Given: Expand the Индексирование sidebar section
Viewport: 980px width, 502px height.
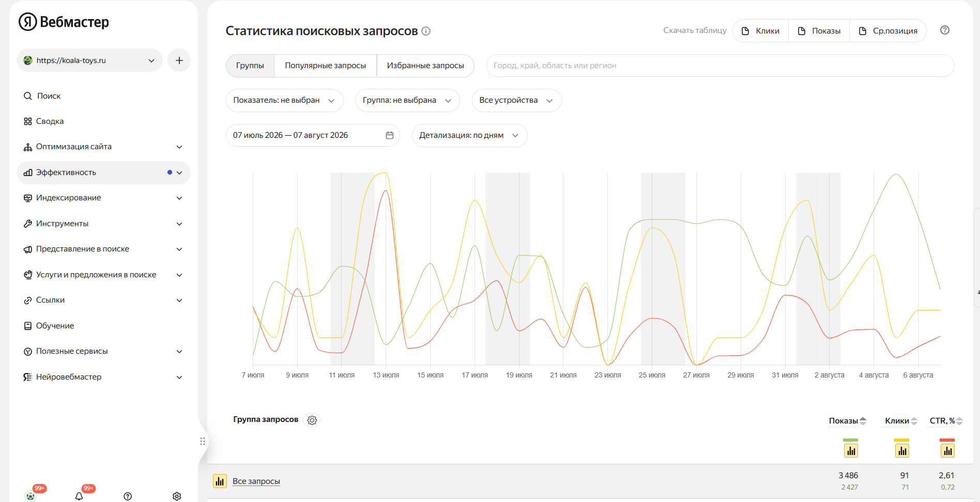Looking at the screenshot, I should click(103, 198).
